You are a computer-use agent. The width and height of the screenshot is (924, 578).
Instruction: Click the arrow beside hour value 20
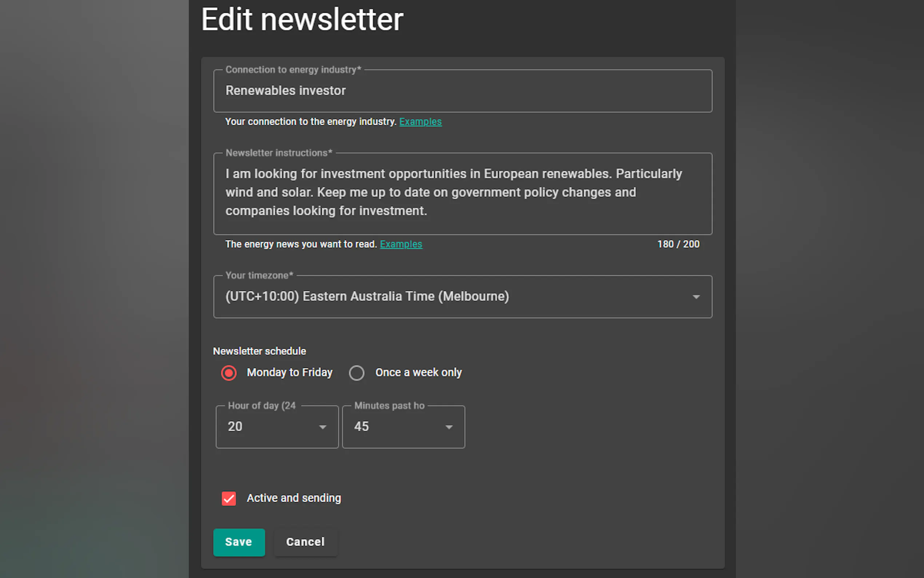pos(323,427)
